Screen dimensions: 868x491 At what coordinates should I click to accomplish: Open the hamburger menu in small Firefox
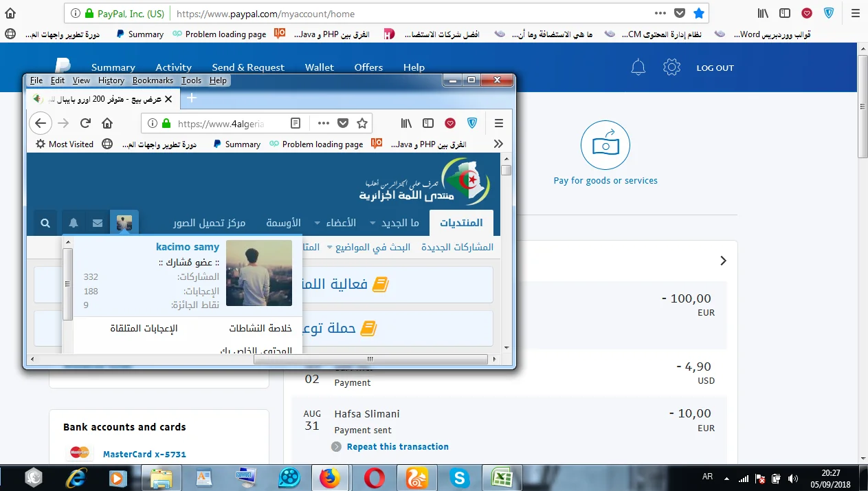tap(499, 123)
